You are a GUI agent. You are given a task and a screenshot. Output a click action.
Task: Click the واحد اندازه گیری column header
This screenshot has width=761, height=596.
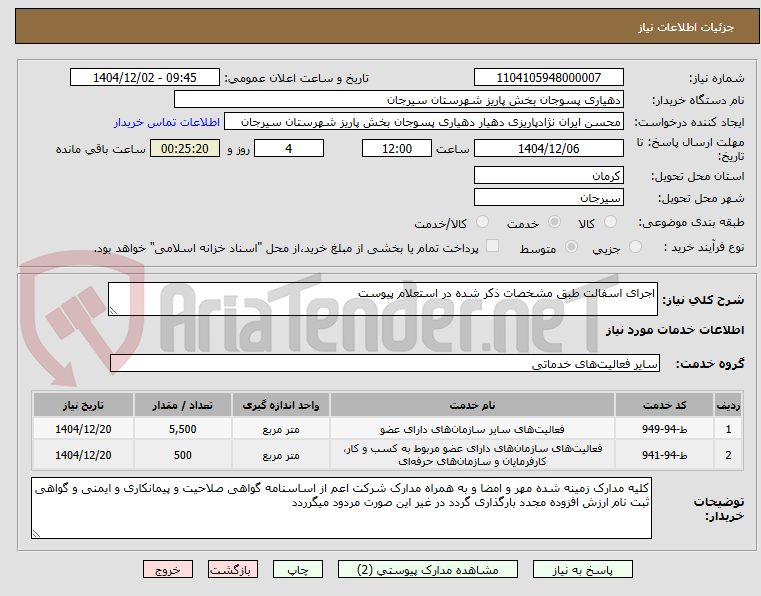pyautogui.click(x=281, y=405)
